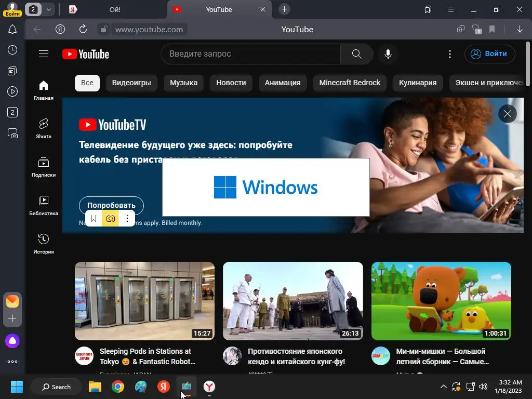Expand the tab group dropdown arrow
This screenshot has height=399, width=532.
coord(48,9)
